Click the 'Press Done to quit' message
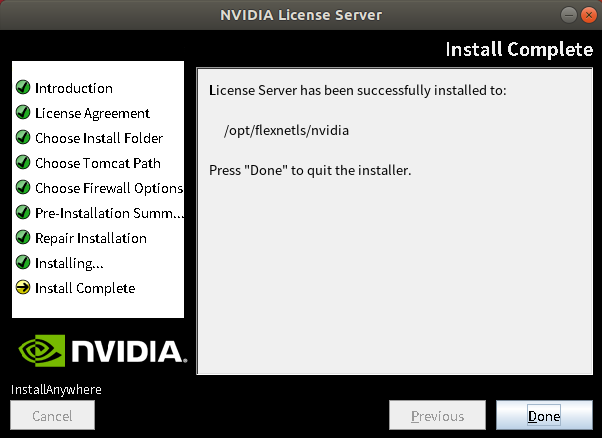 pyautogui.click(x=310, y=170)
